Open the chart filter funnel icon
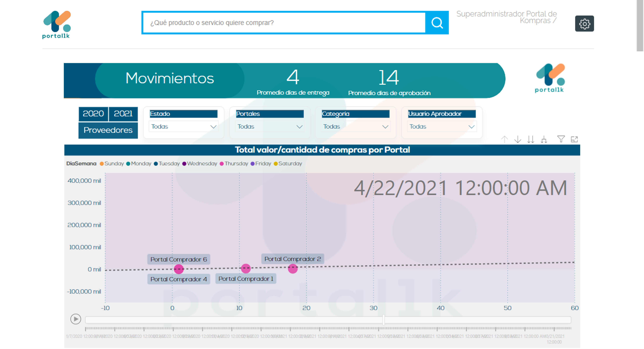Image resolution: width=644 pixels, height=349 pixels. point(561,139)
